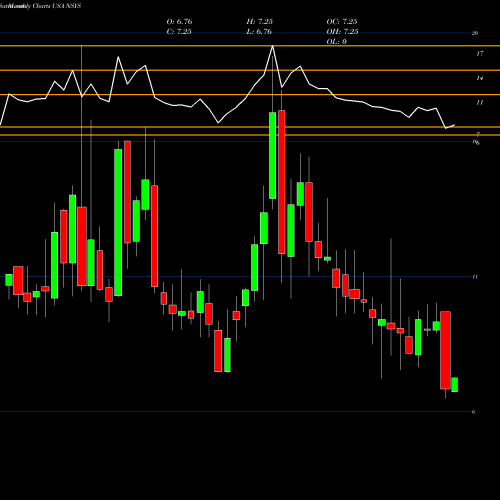Click the "11" label on the blue gridline
Viewport: 500px width, 500px height.
click(475, 277)
